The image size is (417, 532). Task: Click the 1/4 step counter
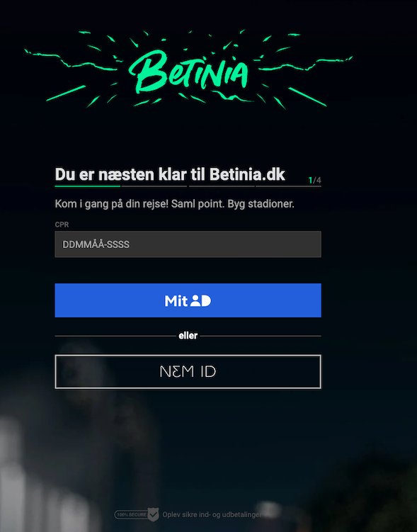[314, 180]
